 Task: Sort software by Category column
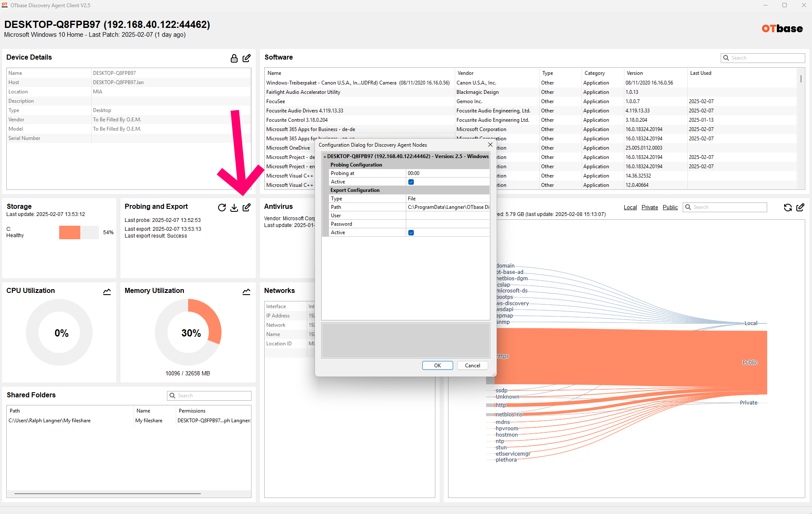594,73
